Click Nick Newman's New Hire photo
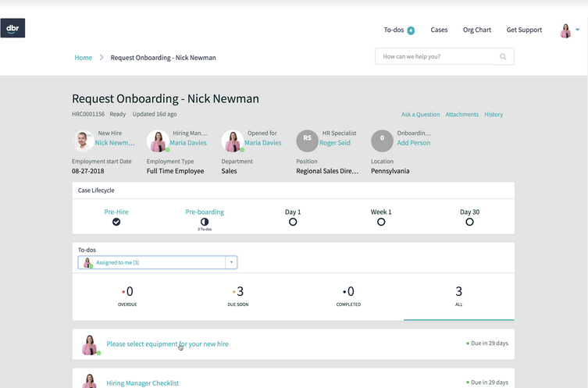The width and height of the screenshot is (588, 388). coord(83,141)
